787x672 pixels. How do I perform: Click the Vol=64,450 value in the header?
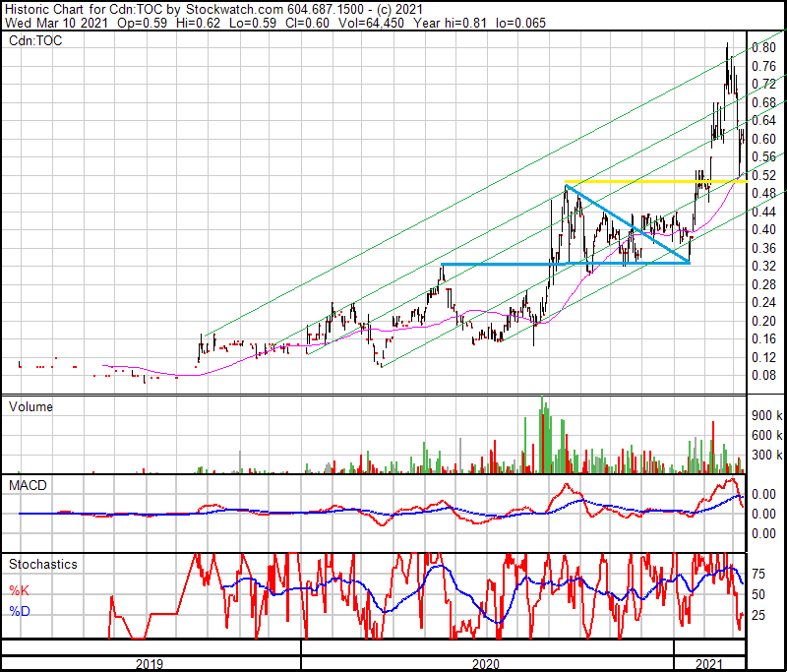(x=371, y=23)
